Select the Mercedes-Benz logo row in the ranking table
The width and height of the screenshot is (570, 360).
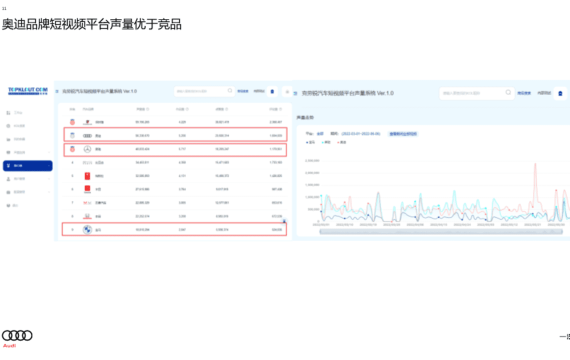[175, 149]
